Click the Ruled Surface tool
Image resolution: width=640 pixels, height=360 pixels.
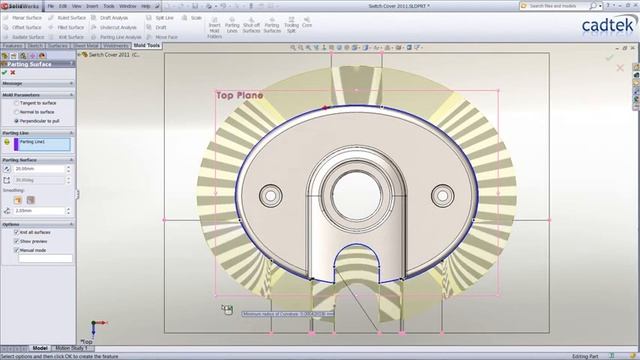(x=67, y=18)
